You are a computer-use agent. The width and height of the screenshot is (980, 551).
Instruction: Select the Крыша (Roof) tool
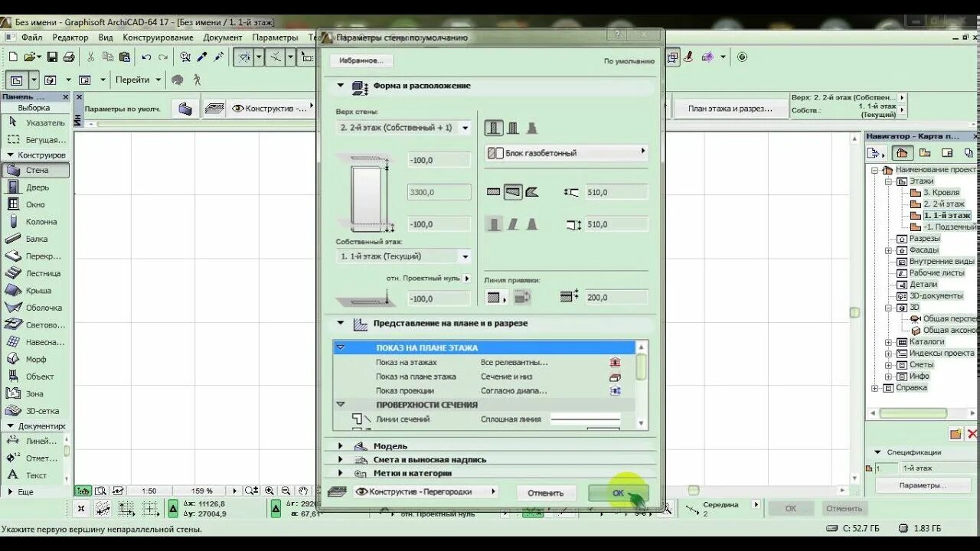tap(35, 291)
